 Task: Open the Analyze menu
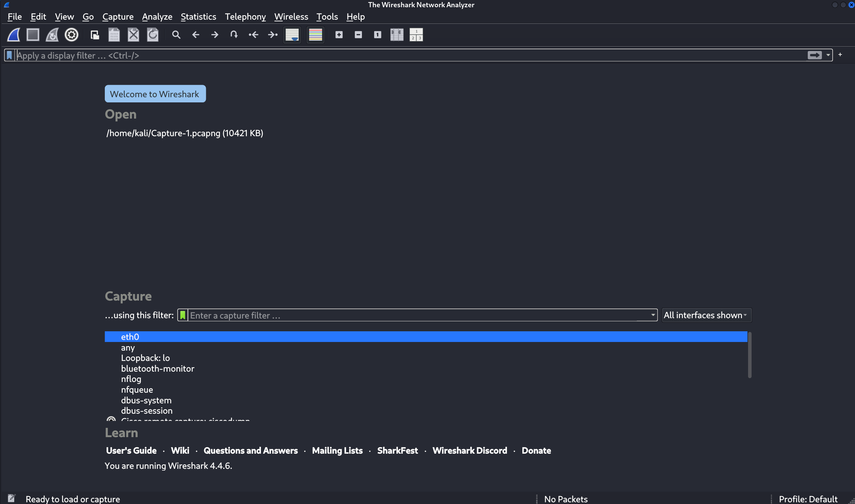point(157,17)
